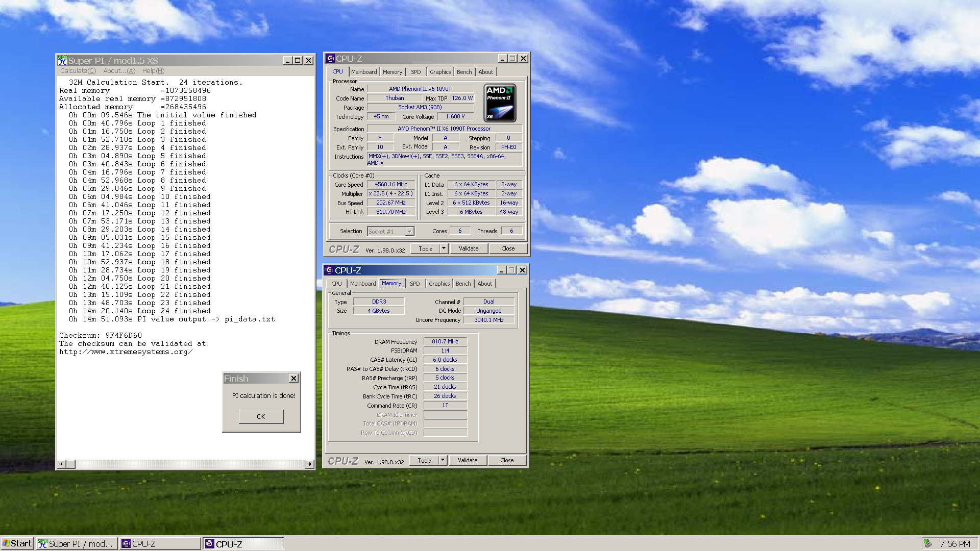Click the DRAM Frequency value 810.7 MHz

coord(445,342)
